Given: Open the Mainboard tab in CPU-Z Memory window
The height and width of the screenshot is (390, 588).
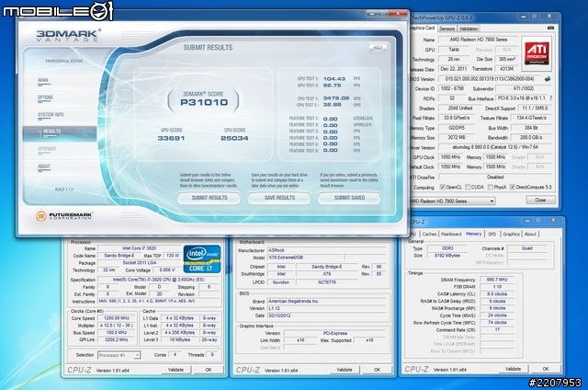Looking at the screenshot, I should pyautogui.click(x=451, y=235).
